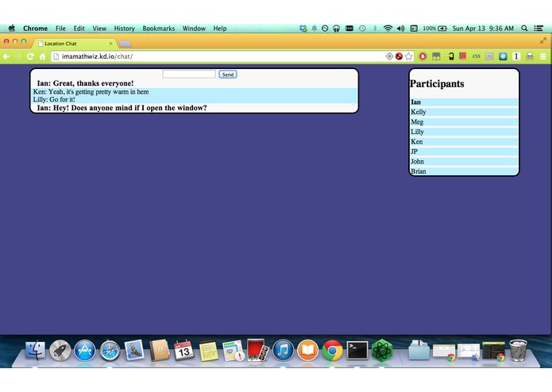Viewport: 552px width, 392px height.
Task: Open Safari compass in the dock
Action: coord(110,351)
